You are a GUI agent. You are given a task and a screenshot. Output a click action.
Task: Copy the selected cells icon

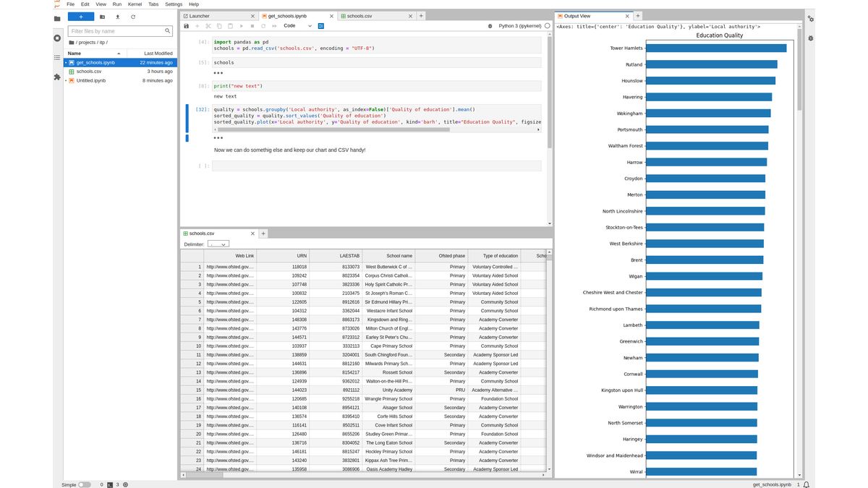point(219,25)
